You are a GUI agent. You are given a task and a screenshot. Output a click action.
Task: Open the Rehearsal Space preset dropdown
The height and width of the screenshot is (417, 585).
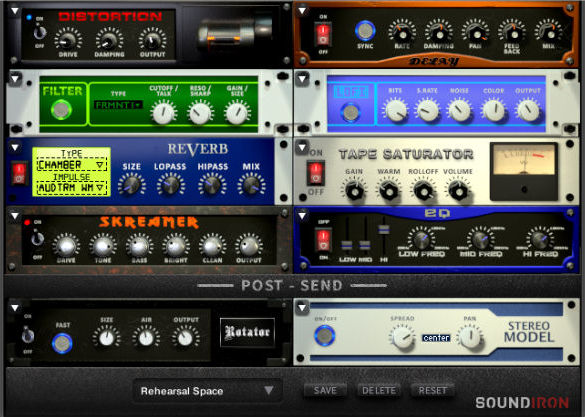point(207,391)
